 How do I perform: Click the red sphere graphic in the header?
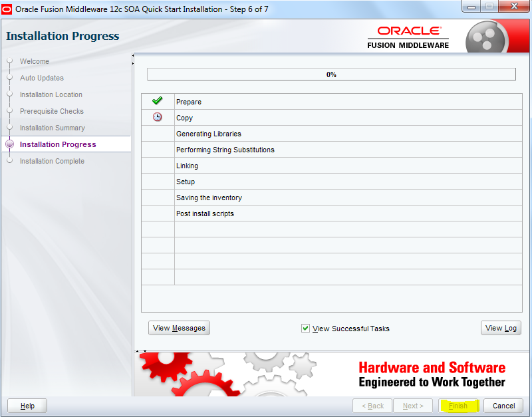pyautogui.click(x=487, y=36)
